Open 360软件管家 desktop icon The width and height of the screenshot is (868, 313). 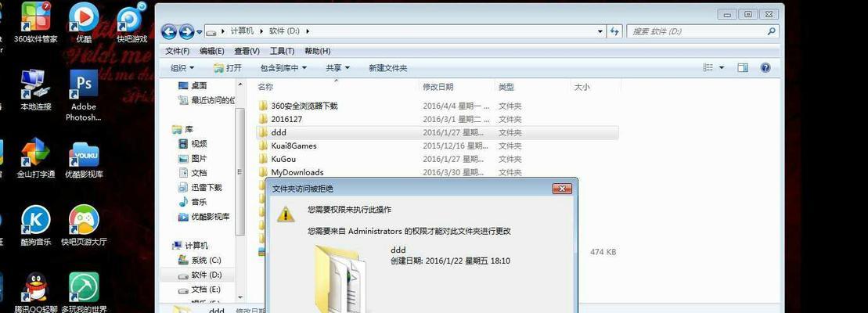pos(35,23)
